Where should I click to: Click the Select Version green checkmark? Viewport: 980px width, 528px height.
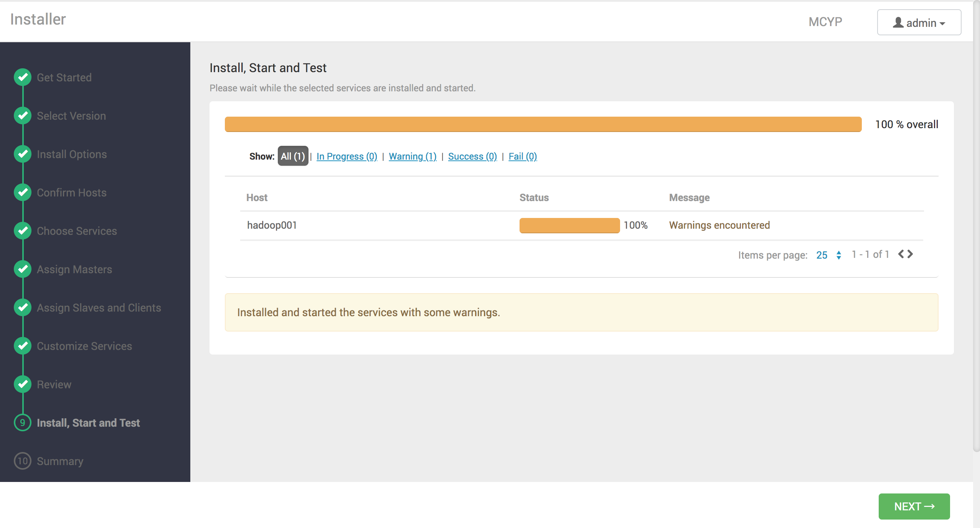pos(23,115)
